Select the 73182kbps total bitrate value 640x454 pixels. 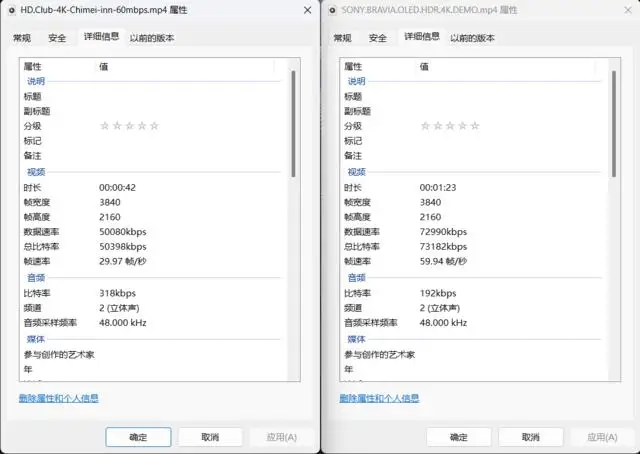pos(443,247)
